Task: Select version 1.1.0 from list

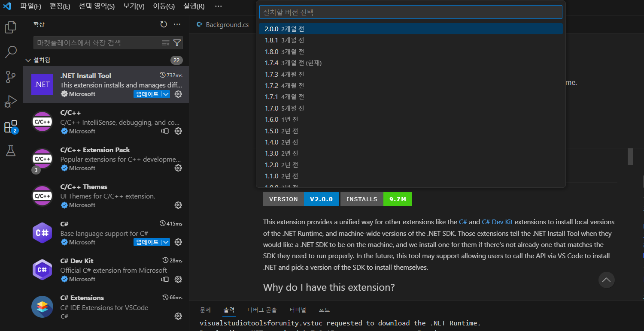Action: point(411,176)
